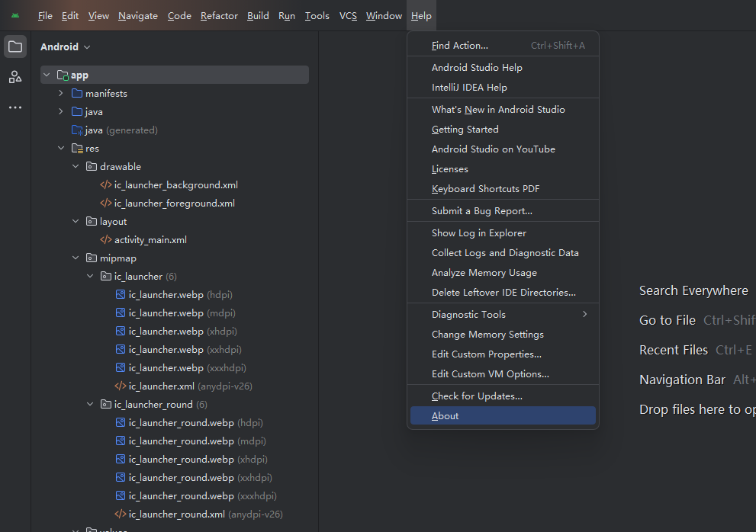Choose Delete Leftover IDE Directories...
The image size is (756, 532).
pyautogui.click(x=503, y=293)
